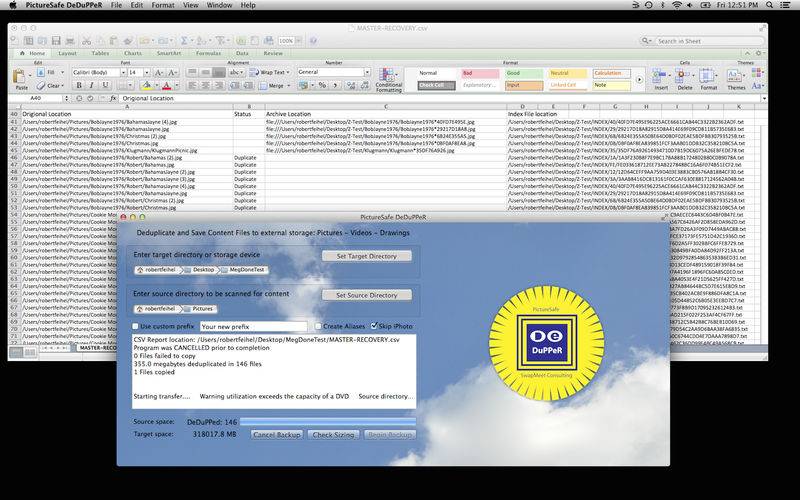Viewport: 800px width, 500px height.
Task: Expand the Merge dropdown
Action: (288, 86)
